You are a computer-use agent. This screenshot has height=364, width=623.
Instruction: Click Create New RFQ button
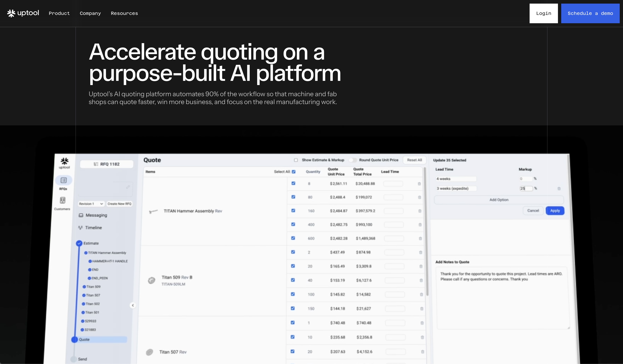coord(119,204)
